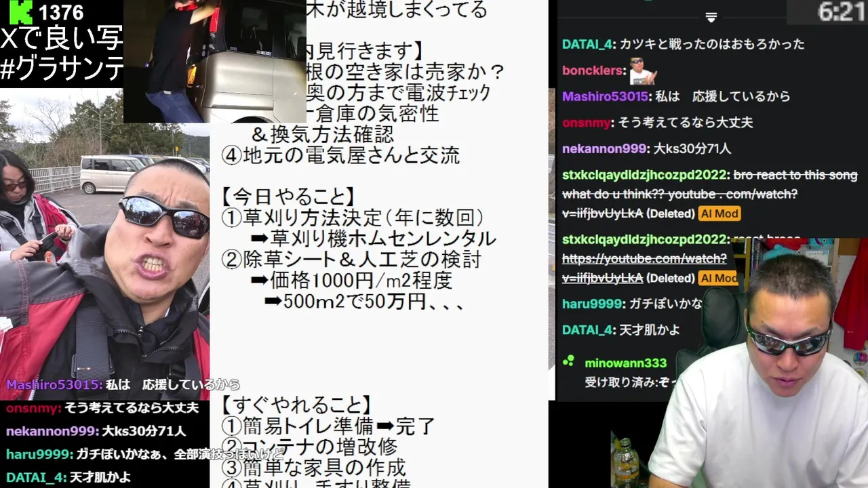Click nekannon999 in bottom-left chat overlay
868x488 pixels.
tap(52, 431)
